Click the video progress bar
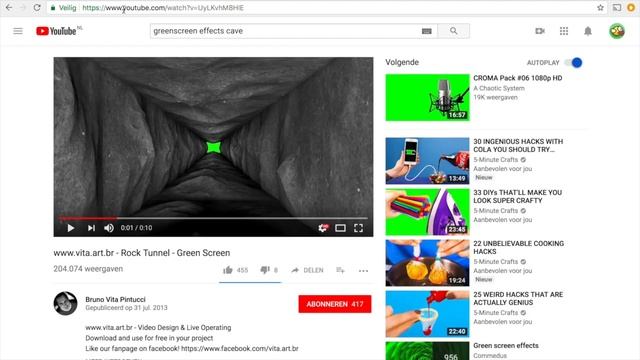The image size is (640, 360). click(x=213, y=218)
